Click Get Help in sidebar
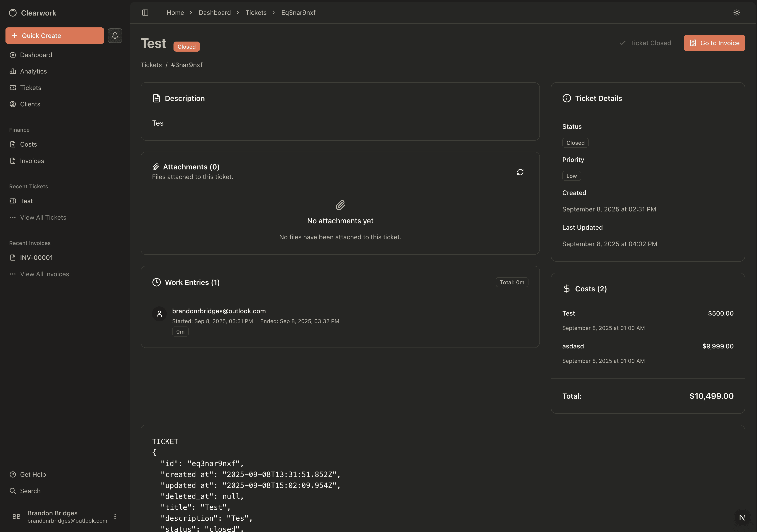Screen dimensions: 757x532 pyautogui.click(x=33, y=474)
